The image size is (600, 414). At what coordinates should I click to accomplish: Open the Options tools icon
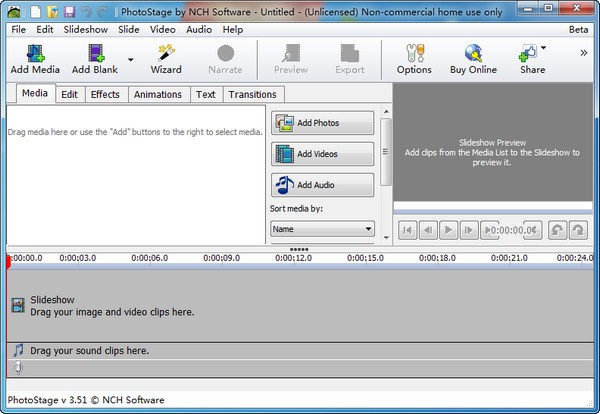[x=415, y=53]
